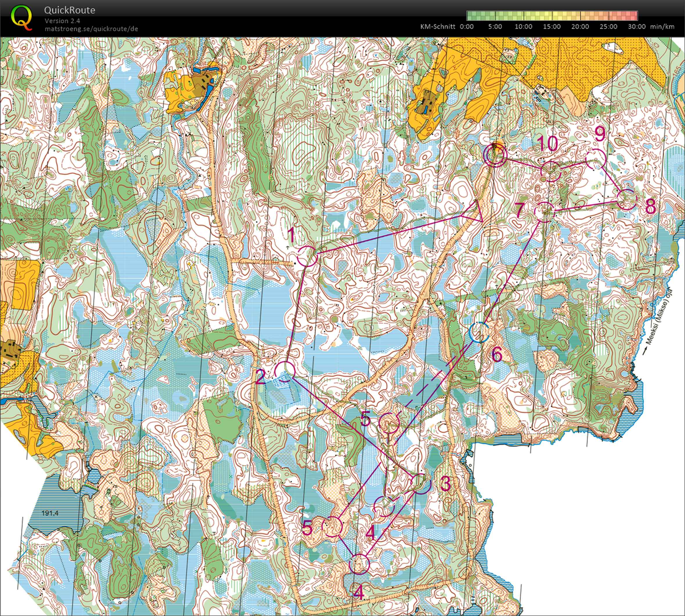This screenshot has height=616, width=685.
Task: Click the 15:00 scale tick label
Action: click(x=552, y=27)
